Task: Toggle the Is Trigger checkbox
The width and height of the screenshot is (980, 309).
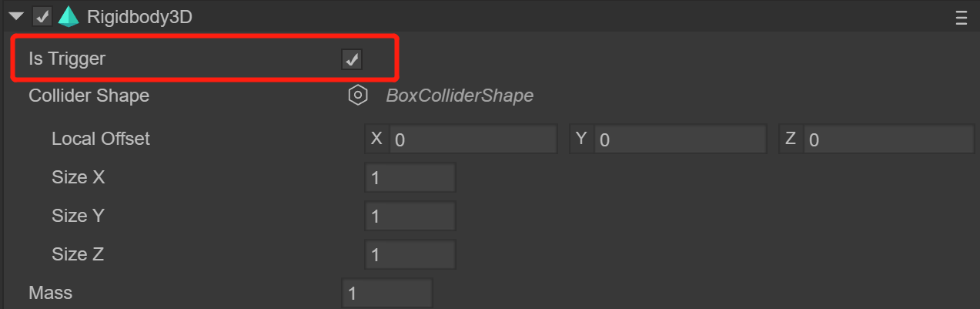Action: tap(352, 59)
